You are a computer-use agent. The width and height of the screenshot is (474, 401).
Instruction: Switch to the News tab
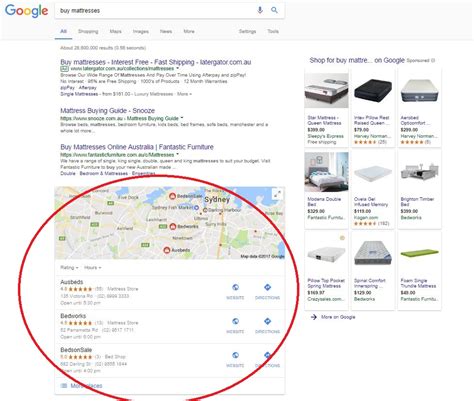pos(166,31)
